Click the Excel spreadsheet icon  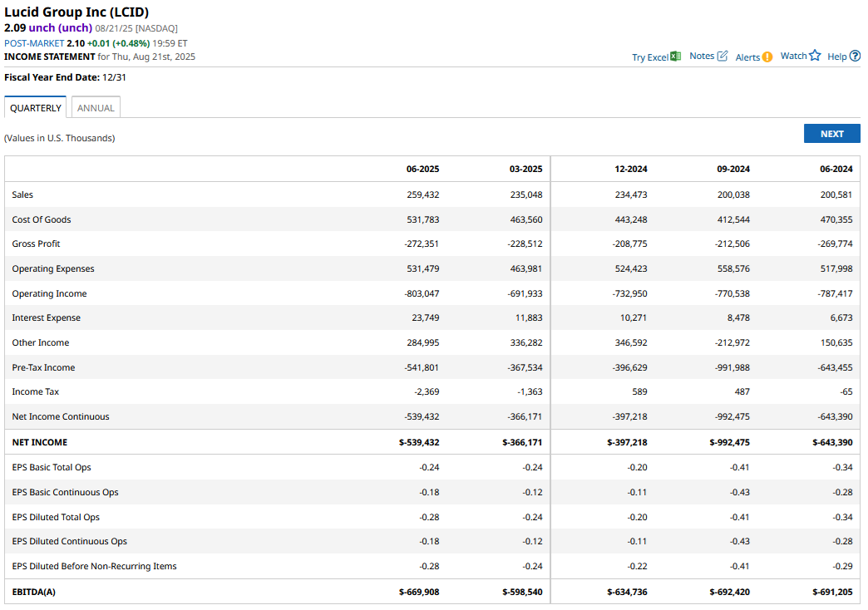[675, 56]
